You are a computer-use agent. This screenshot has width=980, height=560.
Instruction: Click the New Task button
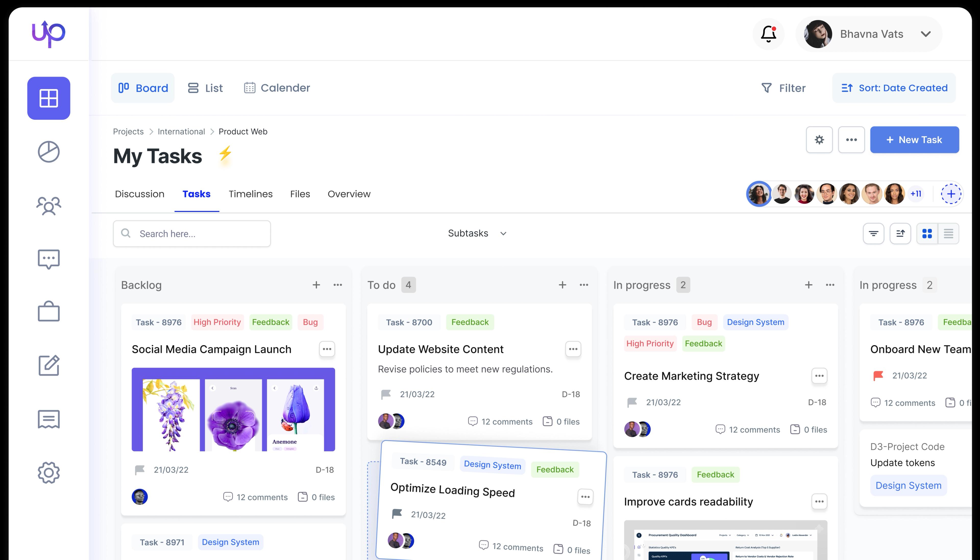click(914, 140)
